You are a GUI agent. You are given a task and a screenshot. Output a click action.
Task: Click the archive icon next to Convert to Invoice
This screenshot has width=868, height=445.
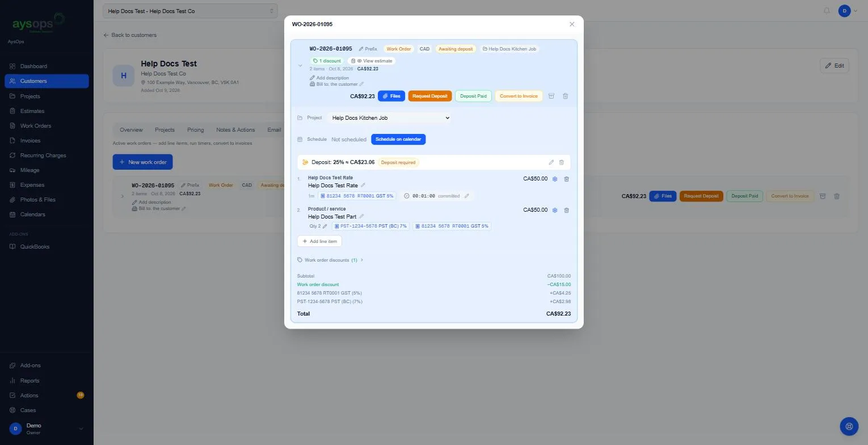551,96
